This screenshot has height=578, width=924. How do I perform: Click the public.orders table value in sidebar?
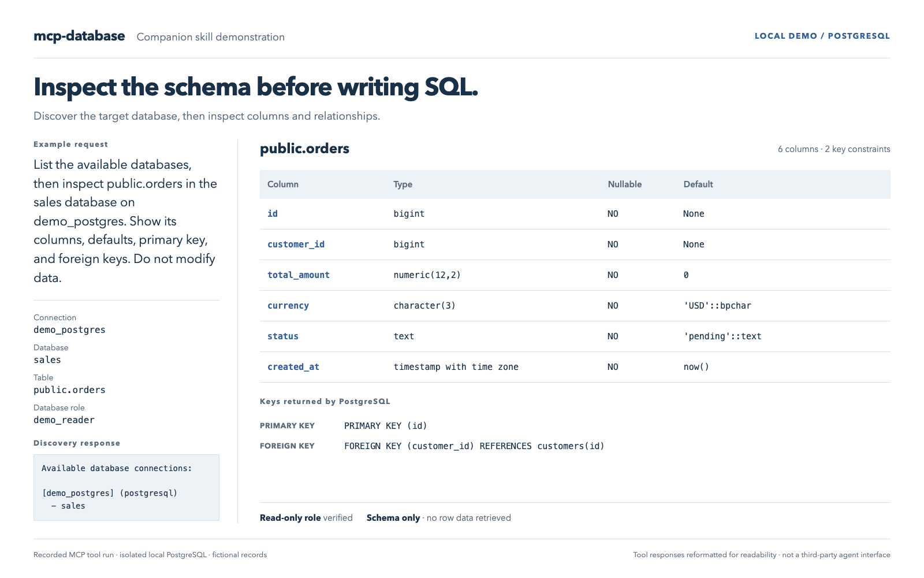[x=69, y=390]
